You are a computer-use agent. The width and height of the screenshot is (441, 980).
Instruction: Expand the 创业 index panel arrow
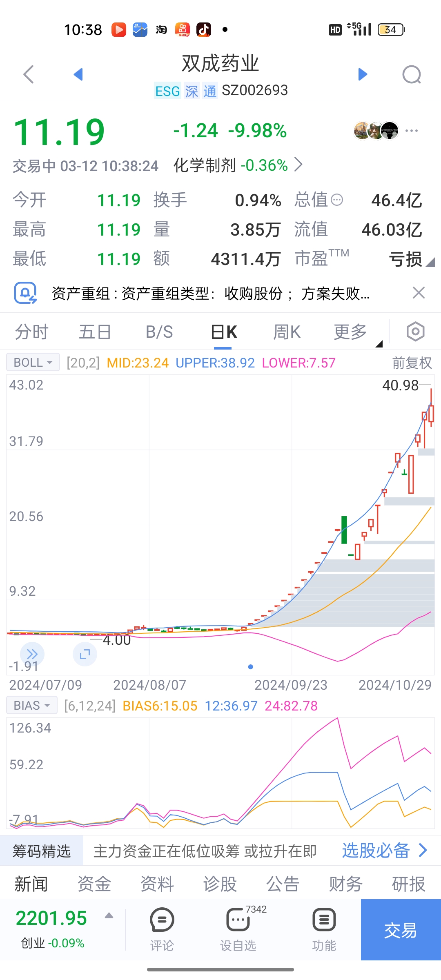[x=109, y=915]
